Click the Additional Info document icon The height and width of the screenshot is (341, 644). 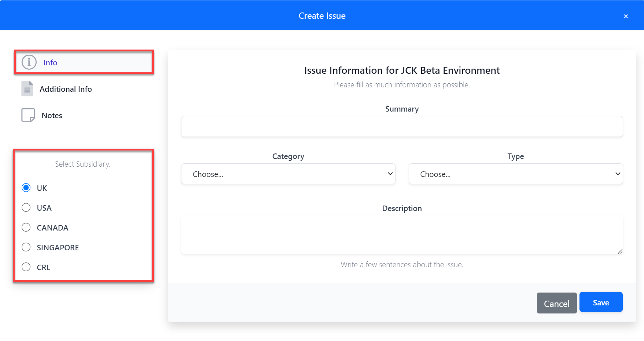27,89
